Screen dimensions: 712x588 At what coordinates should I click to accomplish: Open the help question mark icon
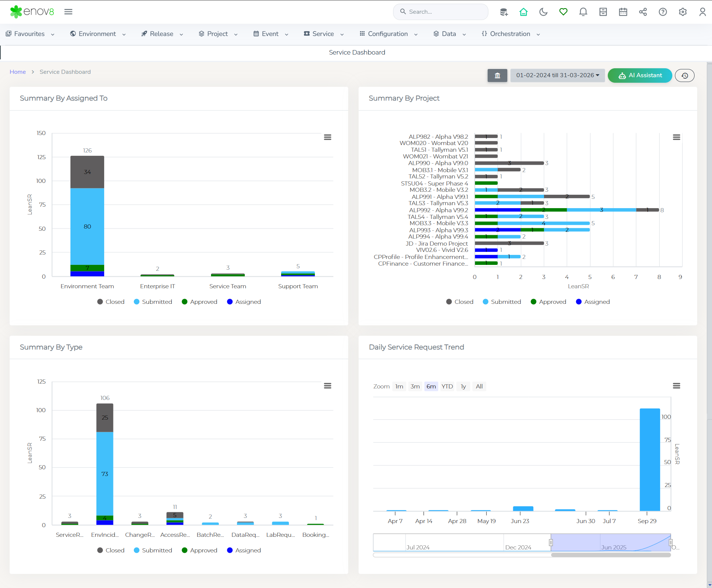coord(663,12)
